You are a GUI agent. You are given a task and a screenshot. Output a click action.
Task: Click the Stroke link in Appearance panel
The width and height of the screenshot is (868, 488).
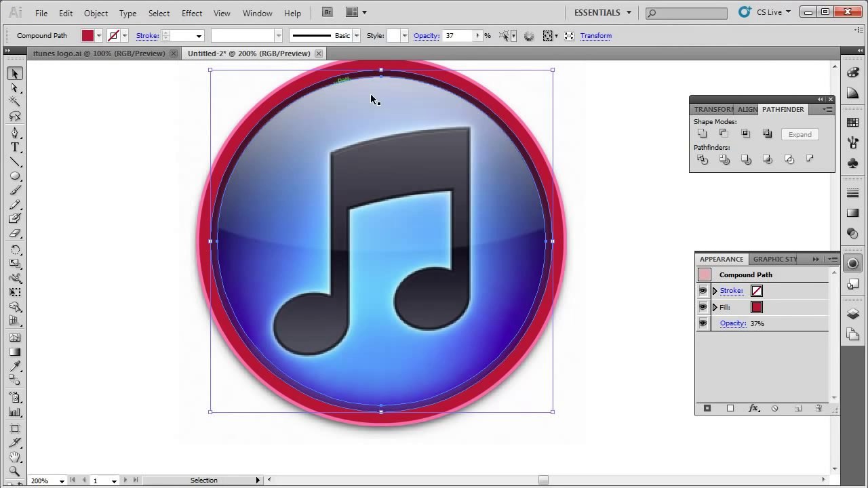coord(731,291)
